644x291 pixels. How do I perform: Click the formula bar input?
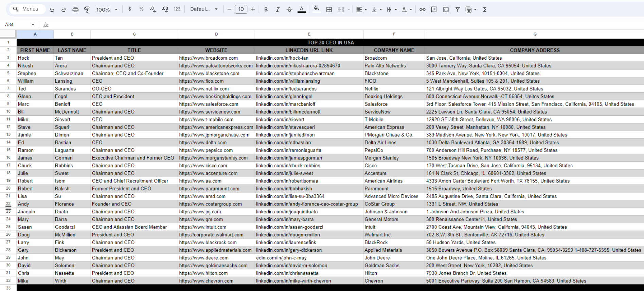[x=346, y=24]
